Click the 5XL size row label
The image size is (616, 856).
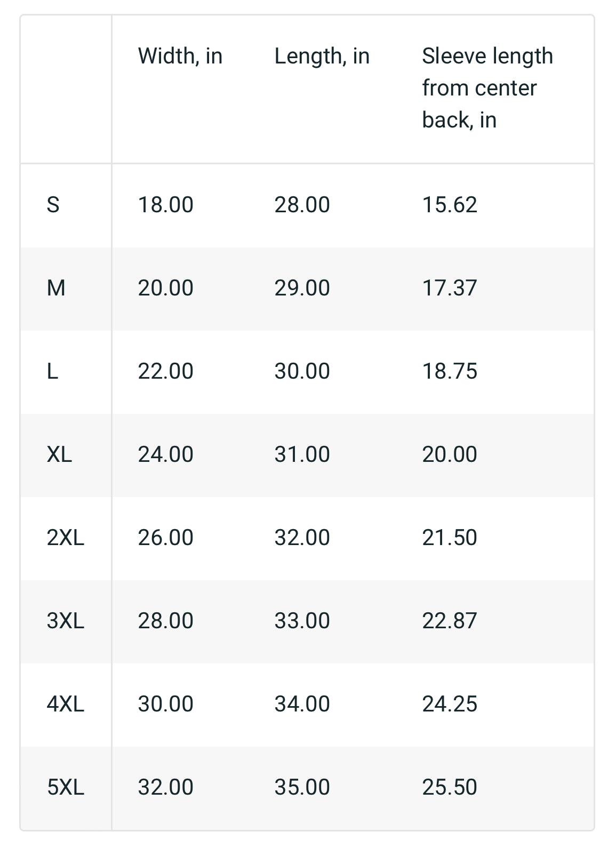66,787
